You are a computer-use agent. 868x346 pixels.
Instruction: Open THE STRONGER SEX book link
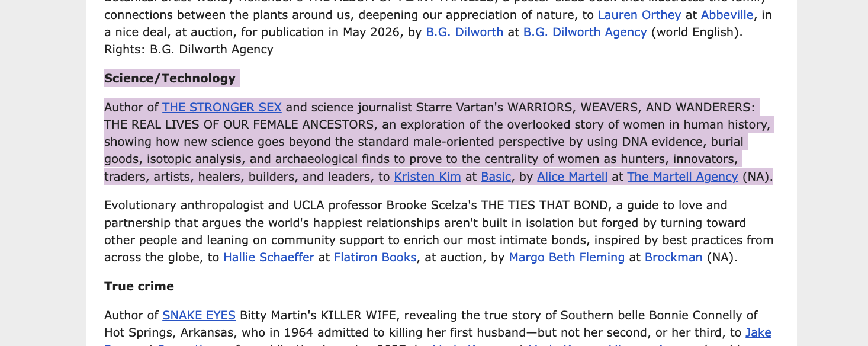coord(222,107)
